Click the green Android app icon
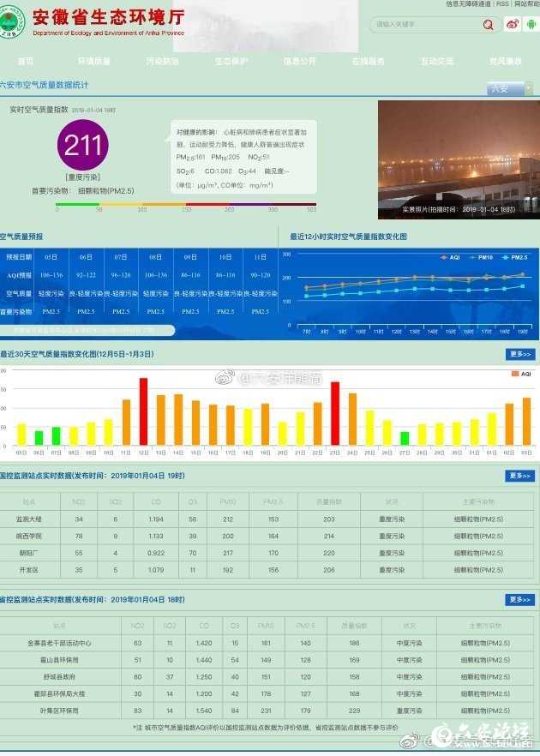 pos(531,24)
